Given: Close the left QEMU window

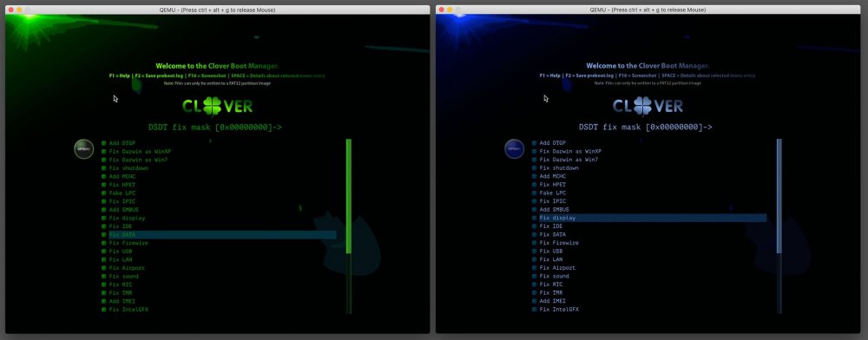Looking at the screenshot, I should pyautogui.click(x=11, y=10).
